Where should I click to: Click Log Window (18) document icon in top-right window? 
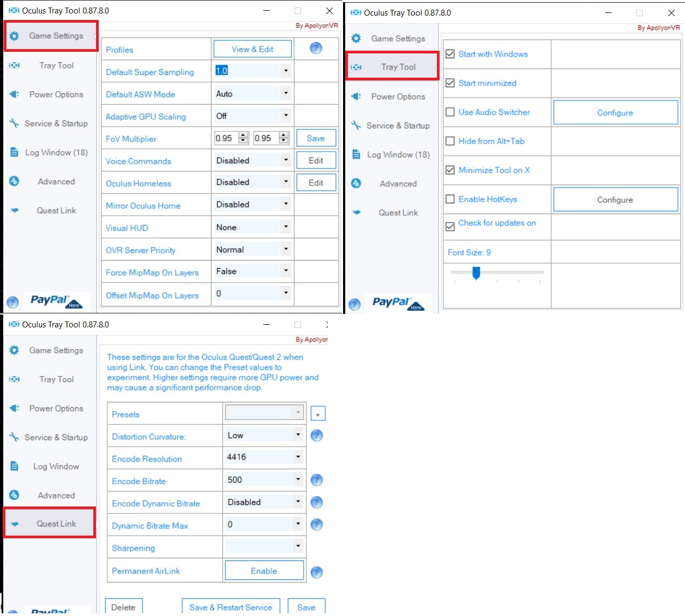click(356, 154)
